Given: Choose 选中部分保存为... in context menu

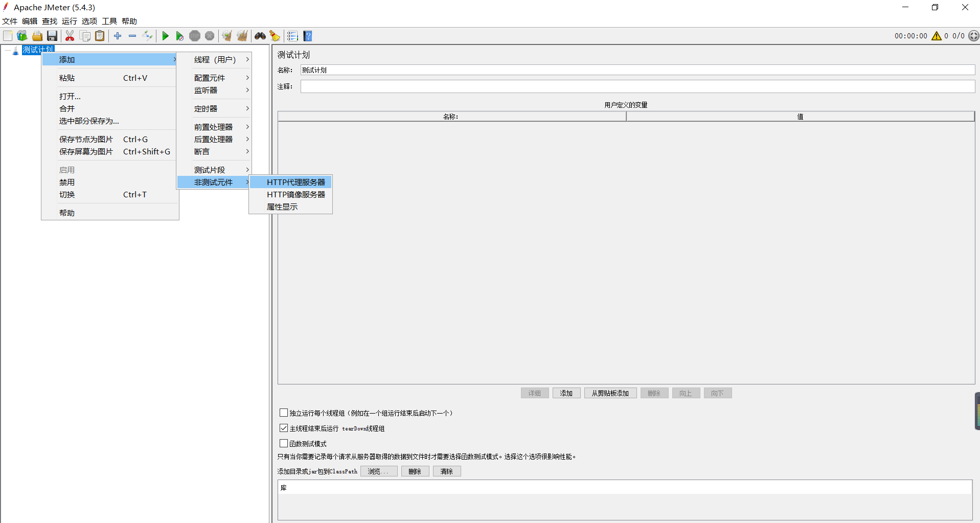Looking at the screenshot, I should click(x=110, y=121).
